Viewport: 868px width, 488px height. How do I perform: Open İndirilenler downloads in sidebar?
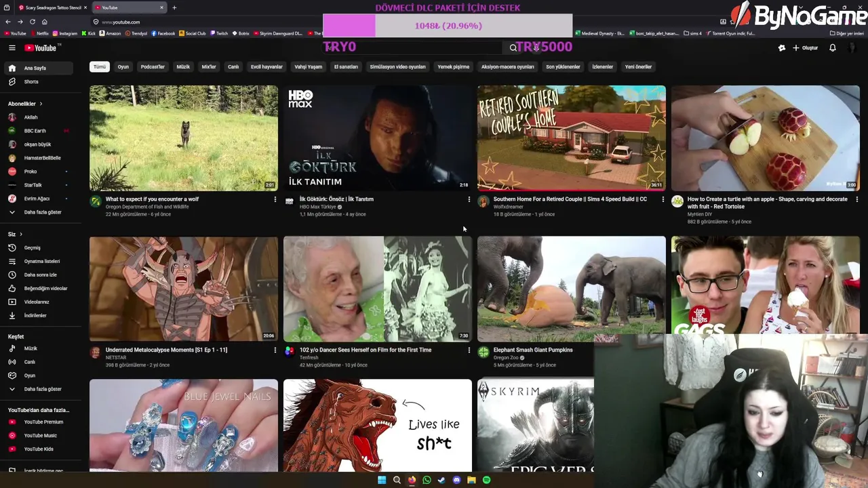click(x=37, y=315)
